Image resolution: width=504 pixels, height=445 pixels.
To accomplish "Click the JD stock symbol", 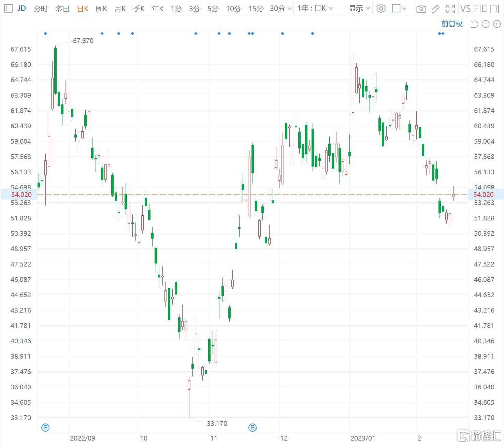I will click(x=21, y=9).
